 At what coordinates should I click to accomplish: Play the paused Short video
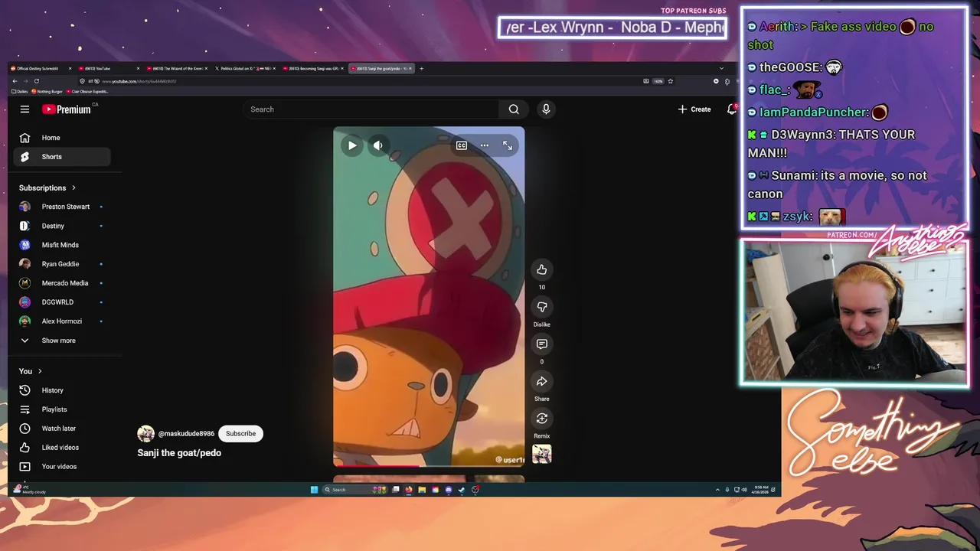352,145
